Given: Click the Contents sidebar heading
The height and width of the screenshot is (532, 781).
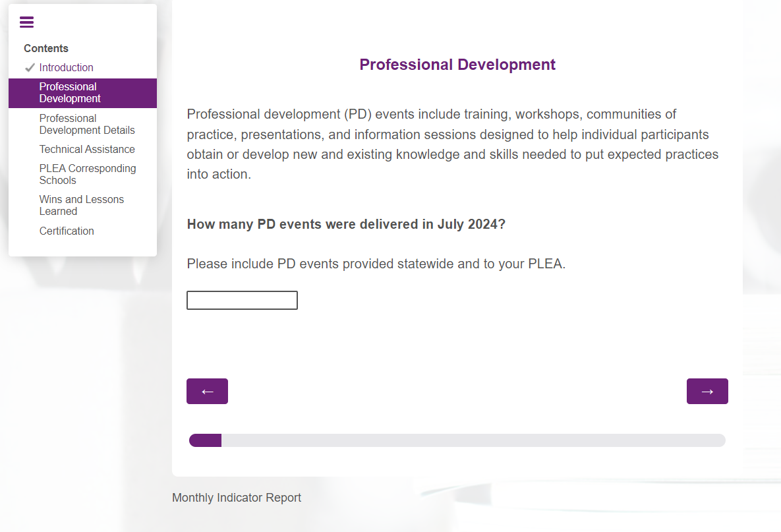Looking at the screenshot, I should coord(46,48).
